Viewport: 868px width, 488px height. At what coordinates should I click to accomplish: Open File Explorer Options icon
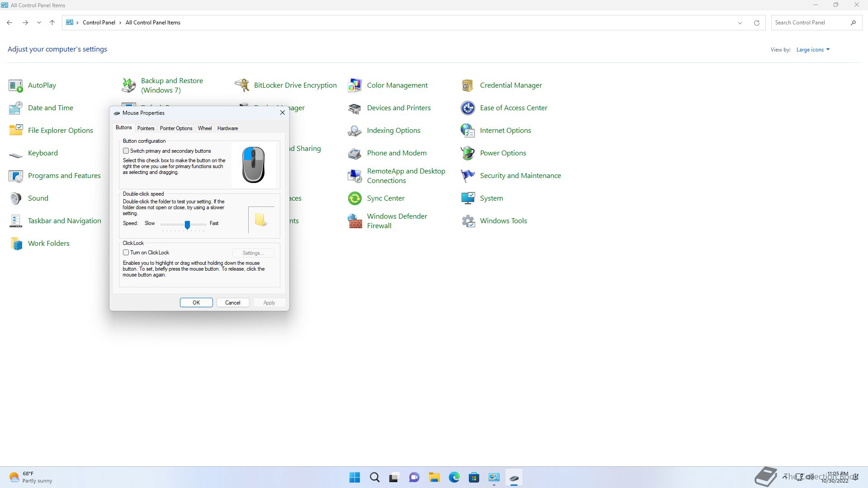click(16, 131)
